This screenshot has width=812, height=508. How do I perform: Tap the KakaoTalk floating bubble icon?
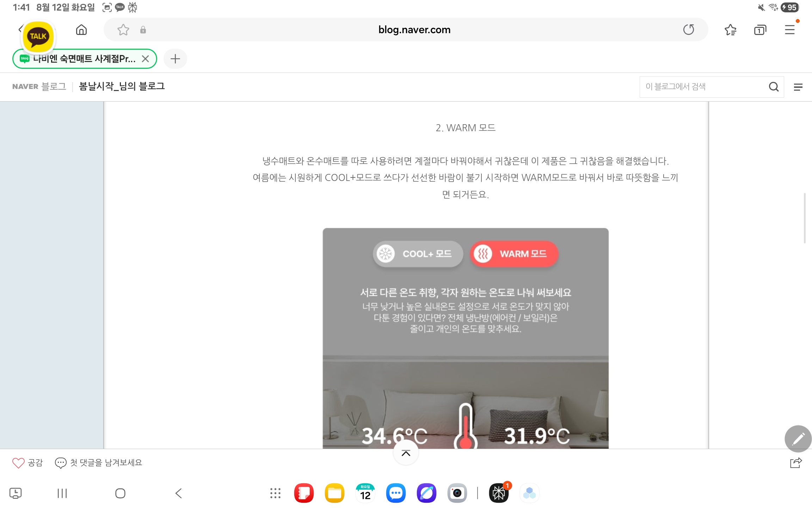click(x=38, y=37)
